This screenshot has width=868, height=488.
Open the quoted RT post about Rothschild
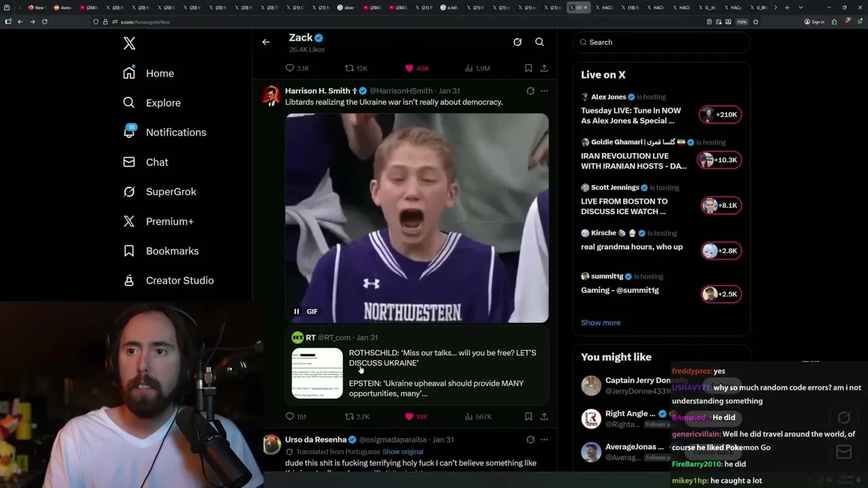pyautogui.click(x=417, y=365)
